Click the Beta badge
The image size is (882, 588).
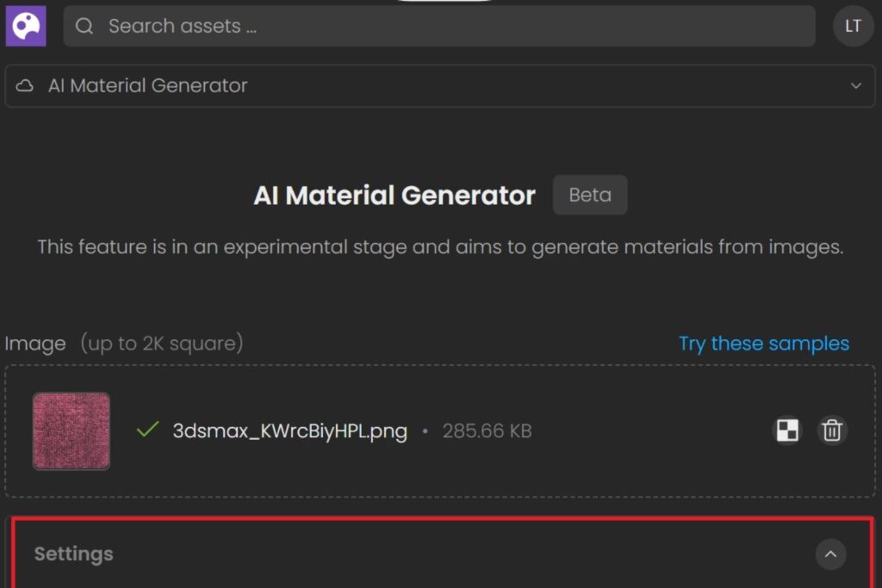coord(590,195)
